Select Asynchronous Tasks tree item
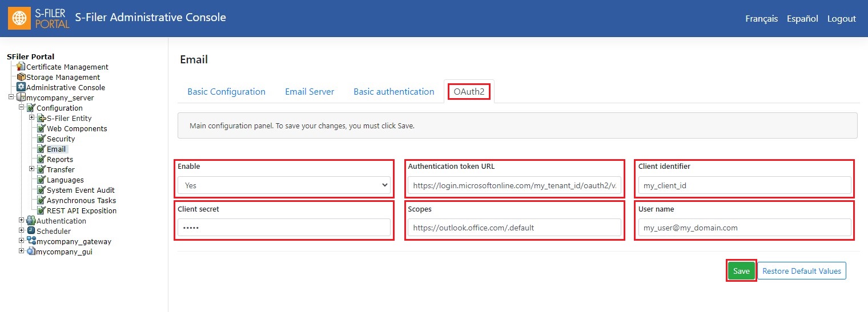868x312 pixels. [81, 200]
